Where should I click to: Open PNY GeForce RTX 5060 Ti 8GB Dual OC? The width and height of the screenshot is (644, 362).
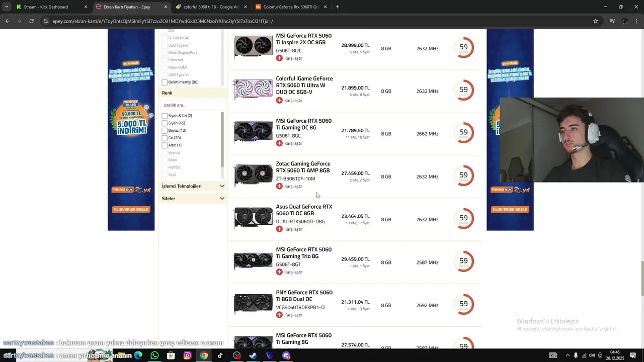[x=304, y=296]
